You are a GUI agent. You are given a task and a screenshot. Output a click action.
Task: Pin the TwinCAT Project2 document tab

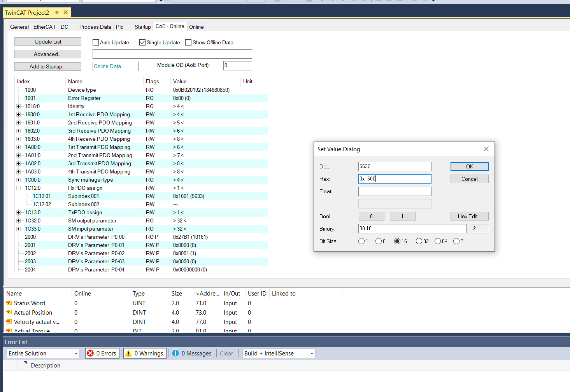pyautogui.click(x=57, y=12)
